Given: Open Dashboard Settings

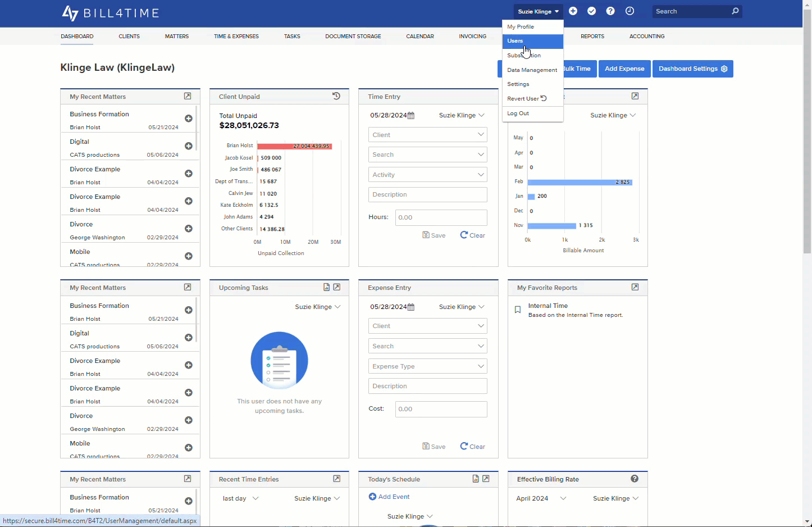Looking at the screenshot, I should [x=693, y=69].
